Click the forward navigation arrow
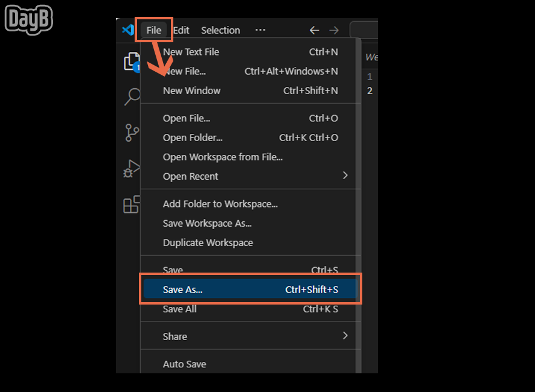This screenshot has height=392, width=535. pyautogui.click(x=334, y=30)
